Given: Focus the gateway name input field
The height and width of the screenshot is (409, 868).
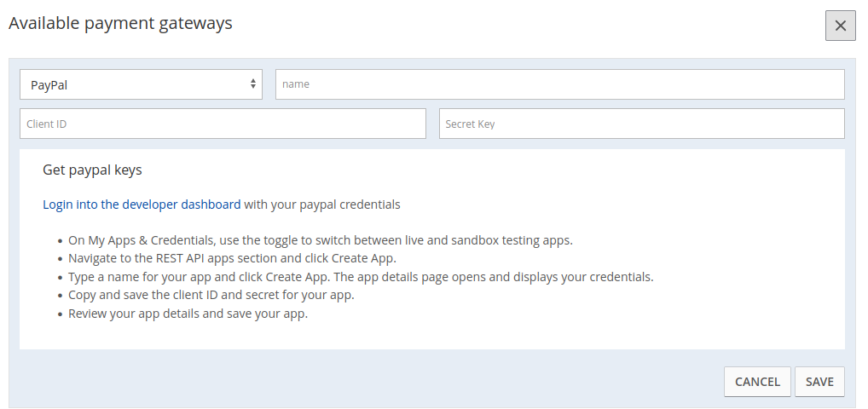Looking at the screenshot, I should (x=560, y=84).
